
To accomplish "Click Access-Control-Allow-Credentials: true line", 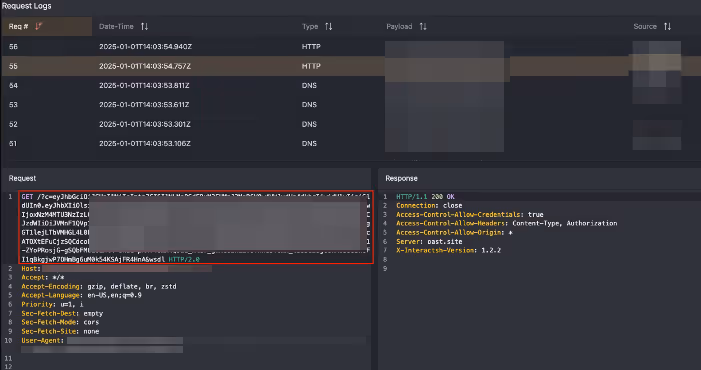I will (x=470, y=214).
